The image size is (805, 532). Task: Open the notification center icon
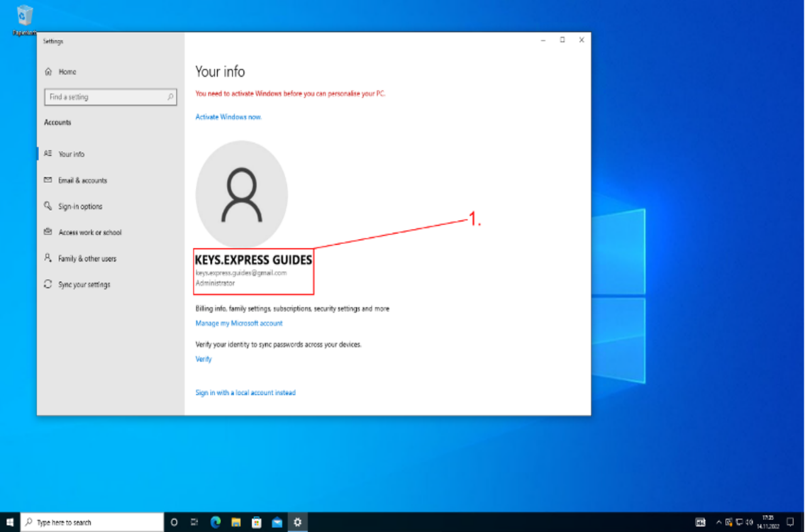(791, 522)
